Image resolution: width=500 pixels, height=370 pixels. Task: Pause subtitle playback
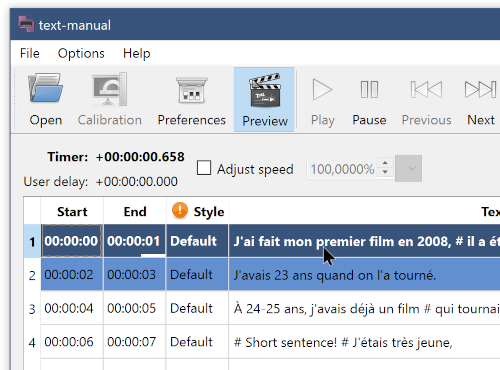(369, 99)
